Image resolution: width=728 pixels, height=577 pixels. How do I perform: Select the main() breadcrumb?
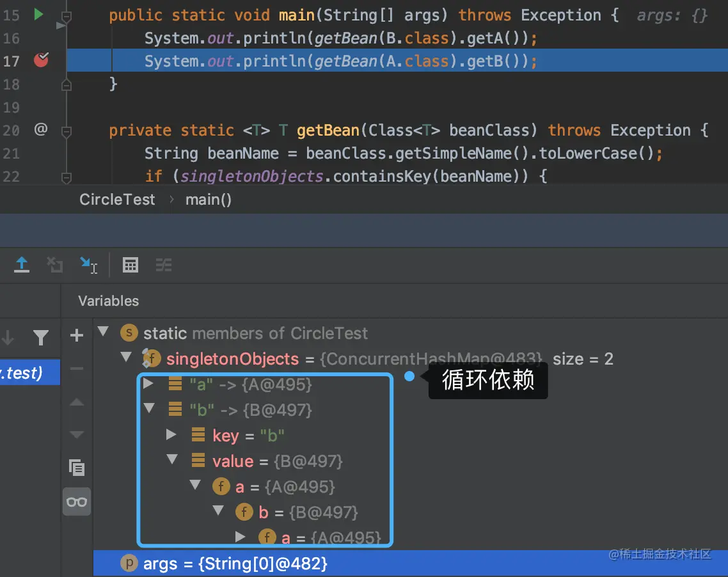209,200
